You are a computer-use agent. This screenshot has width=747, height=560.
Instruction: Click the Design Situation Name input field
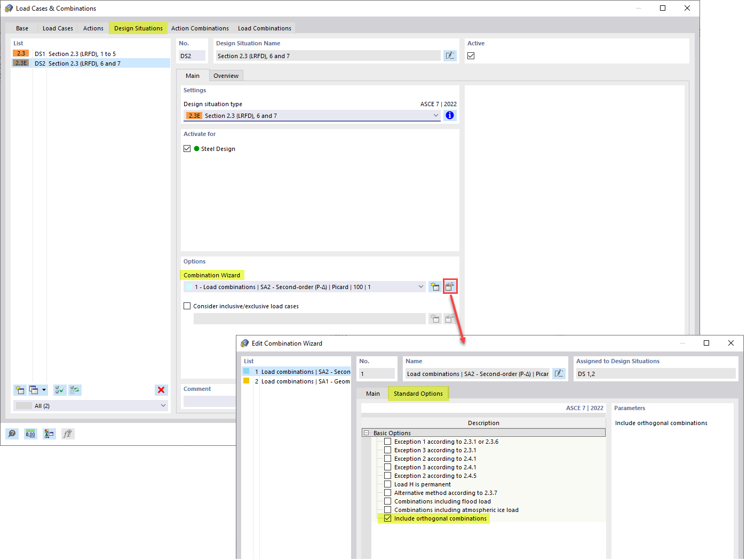pos(328,55)
